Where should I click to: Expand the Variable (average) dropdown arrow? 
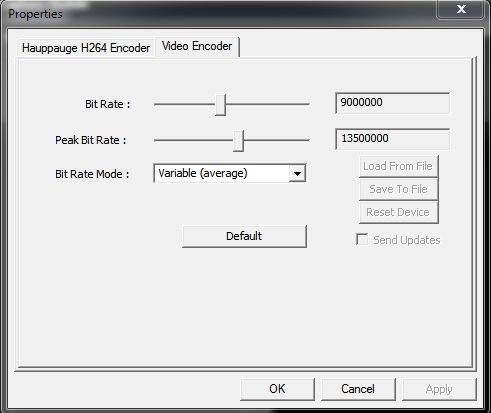click(x=297, y=174)
